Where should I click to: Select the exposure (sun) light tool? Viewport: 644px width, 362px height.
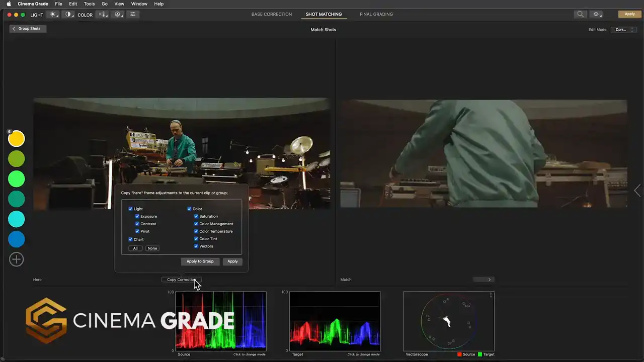53,15
